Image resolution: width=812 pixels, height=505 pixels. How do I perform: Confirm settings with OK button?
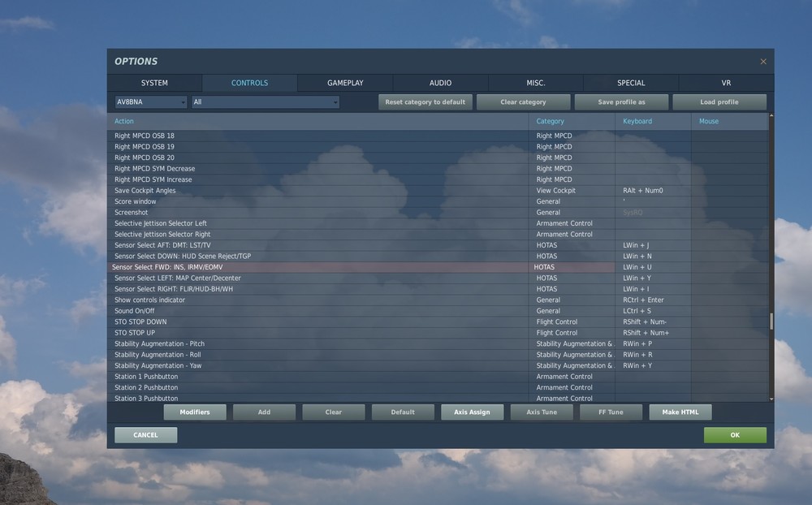click(x=735, y=434)
